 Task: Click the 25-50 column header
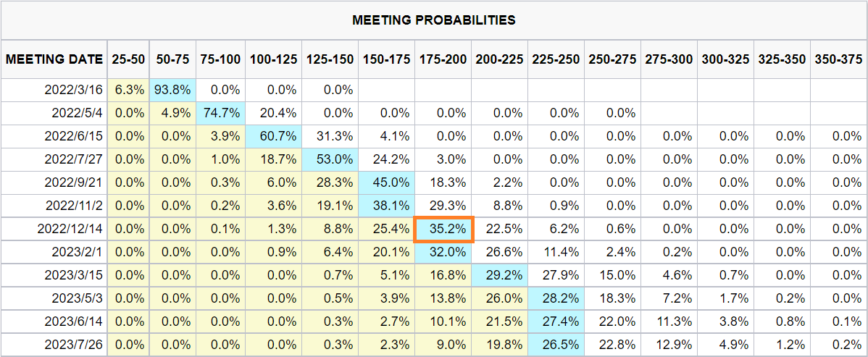tap(128, 59)
